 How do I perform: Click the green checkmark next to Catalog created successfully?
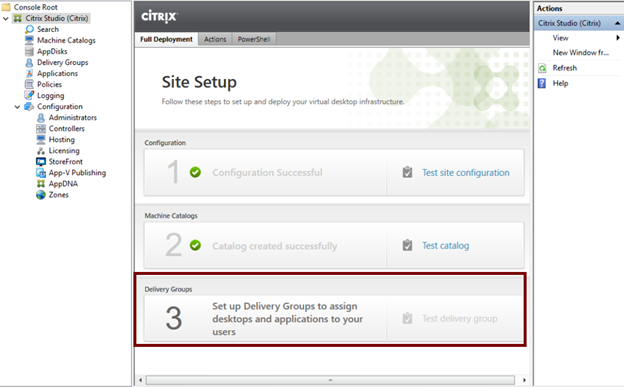pyautogui.click(x=195, y=245)
